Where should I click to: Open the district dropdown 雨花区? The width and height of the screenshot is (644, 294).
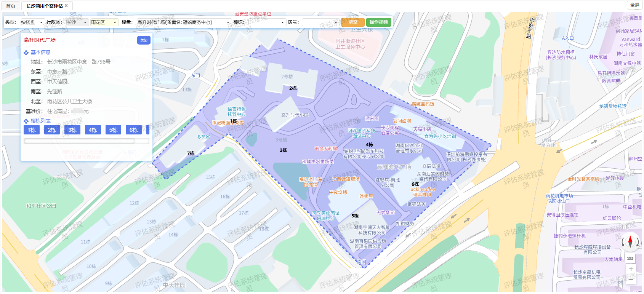(104, 22)
